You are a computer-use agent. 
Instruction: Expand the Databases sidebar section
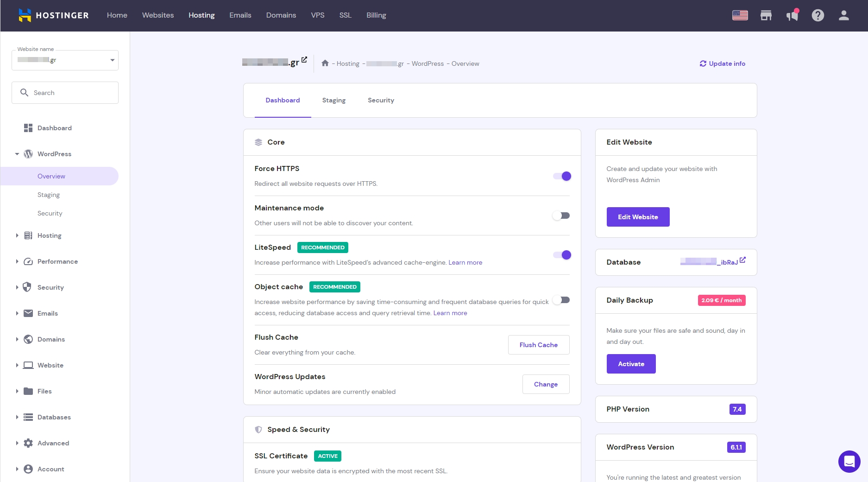[x=54, y=417]
